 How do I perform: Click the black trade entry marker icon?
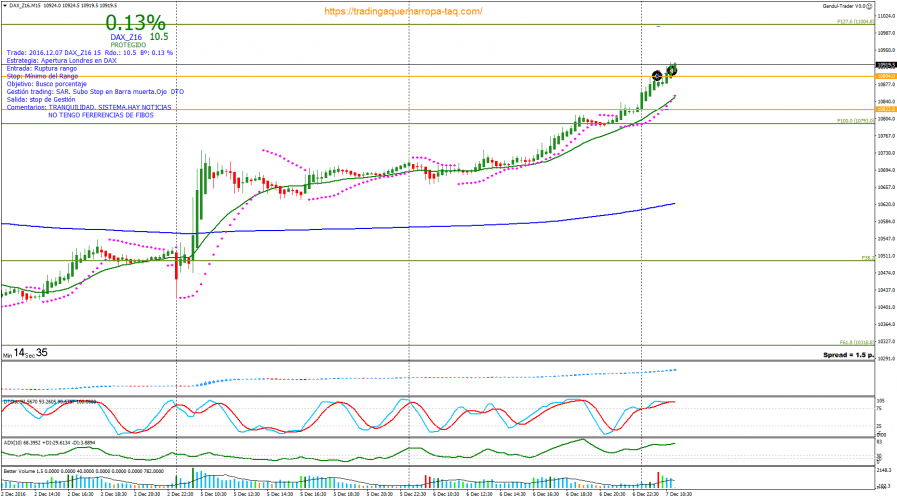[x=657, y=75]
